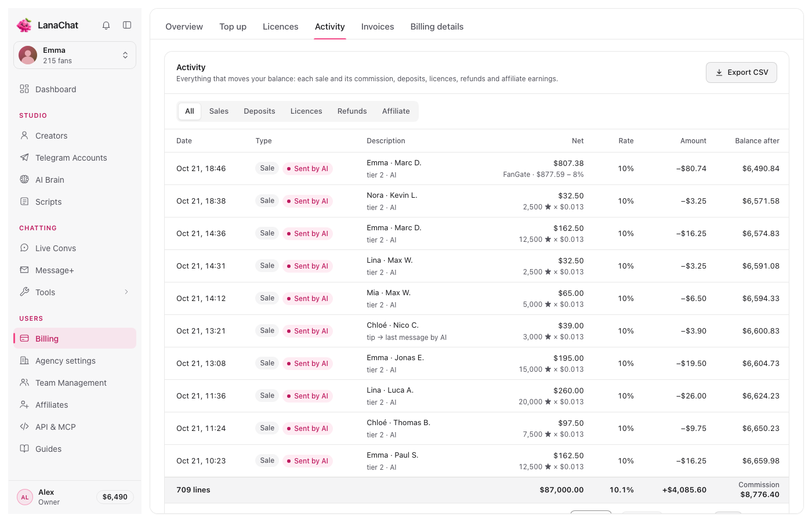
Task: Click the Guides book icon
Action: (x=24, y=448)
